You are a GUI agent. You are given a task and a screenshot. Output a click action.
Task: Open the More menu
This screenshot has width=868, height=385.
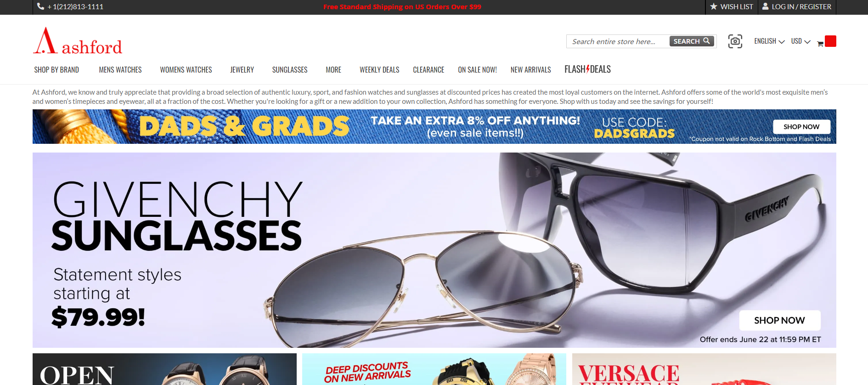click(333, 70)
